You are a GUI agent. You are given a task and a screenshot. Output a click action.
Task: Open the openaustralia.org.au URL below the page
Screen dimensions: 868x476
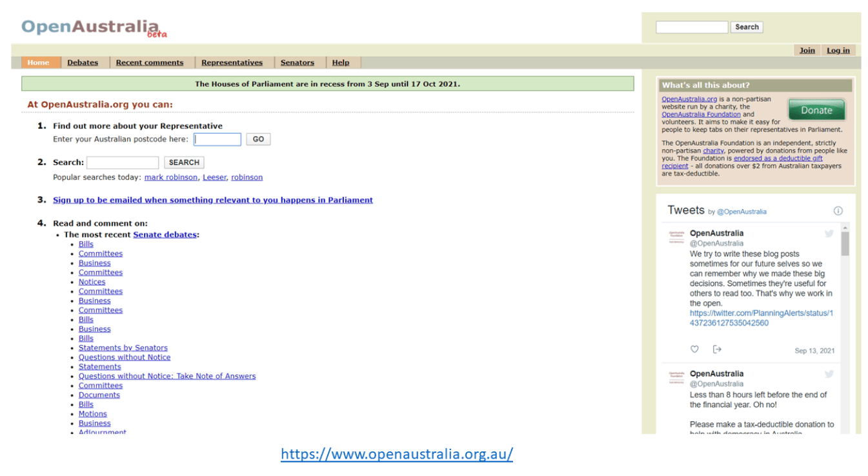tap(397, 454)
